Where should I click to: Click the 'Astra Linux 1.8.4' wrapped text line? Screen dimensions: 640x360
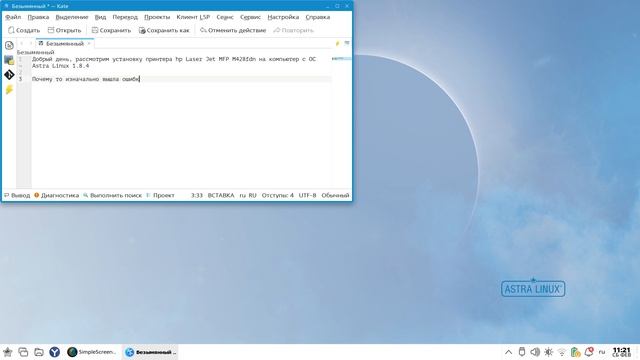(60, 66)
